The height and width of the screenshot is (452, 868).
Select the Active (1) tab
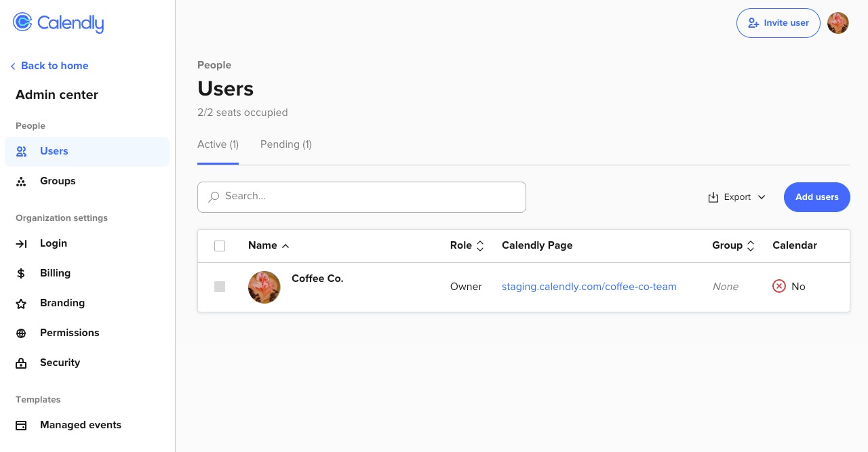218,144
